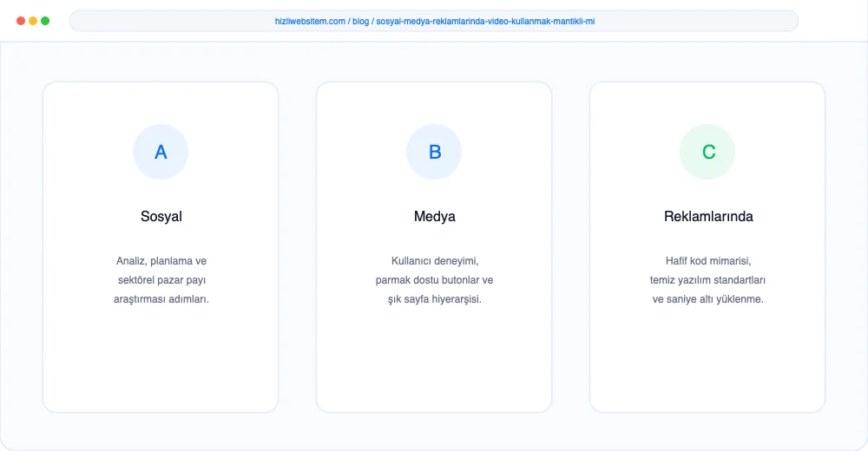
Task: Click the circular B icon in Medya card
Action: [434, 152]
